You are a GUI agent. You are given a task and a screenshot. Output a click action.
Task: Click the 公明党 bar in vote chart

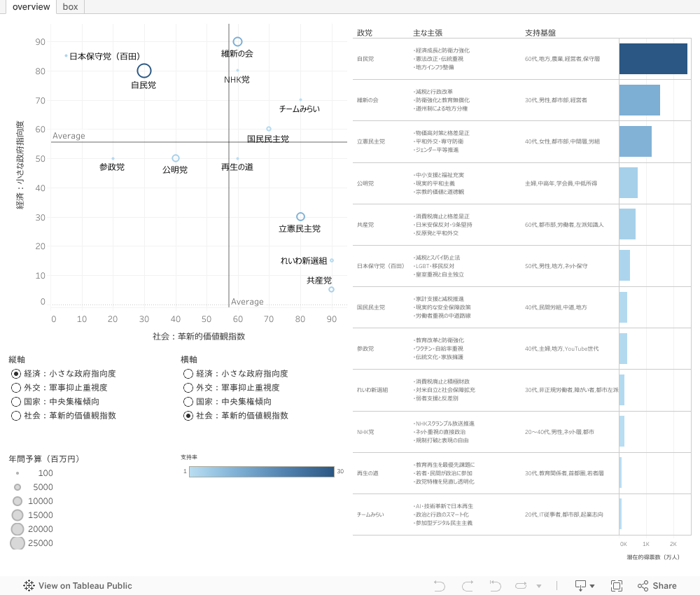coord(629,183)
